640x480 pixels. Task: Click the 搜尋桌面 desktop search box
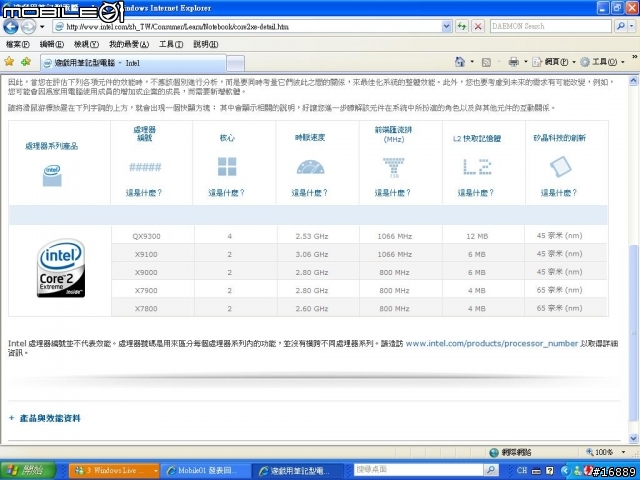(418, 470)
